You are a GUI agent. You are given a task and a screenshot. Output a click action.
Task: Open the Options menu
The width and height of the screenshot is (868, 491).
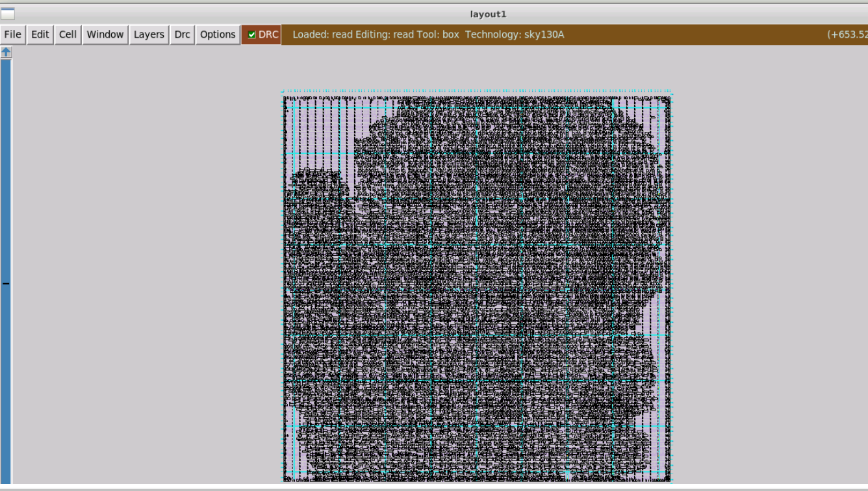218,34
